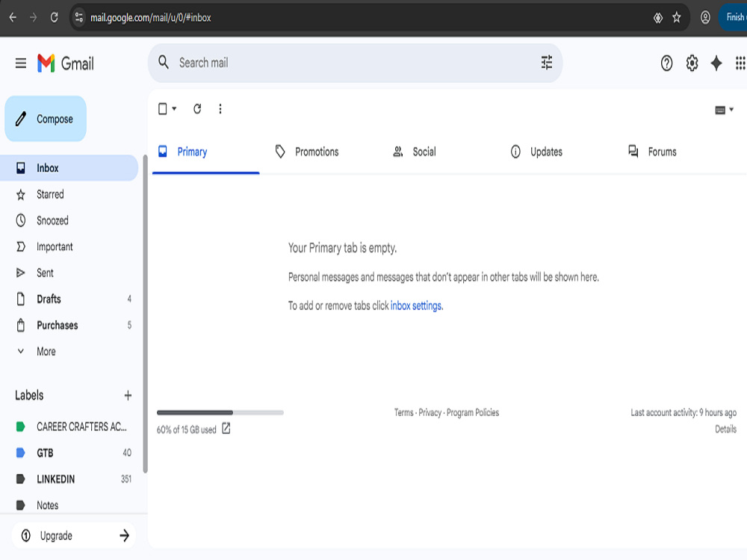Go back in browser
Screen dimensions: 747x560
click(13, 18)
